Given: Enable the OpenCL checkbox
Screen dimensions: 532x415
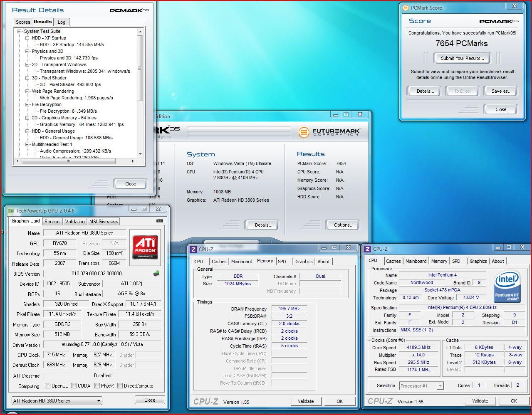Looking at the screenshot, I should coord(47,386).
